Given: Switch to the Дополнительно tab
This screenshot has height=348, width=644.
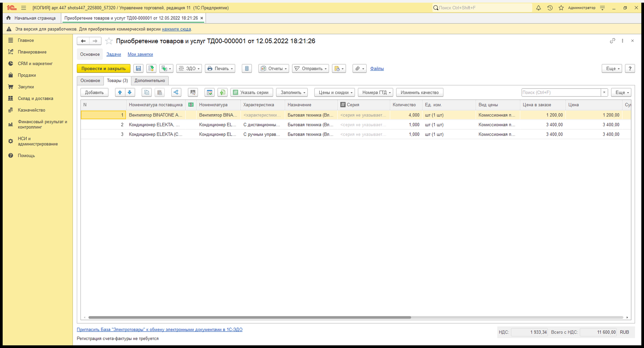Looking at the screenshot, I should point(150,81).
